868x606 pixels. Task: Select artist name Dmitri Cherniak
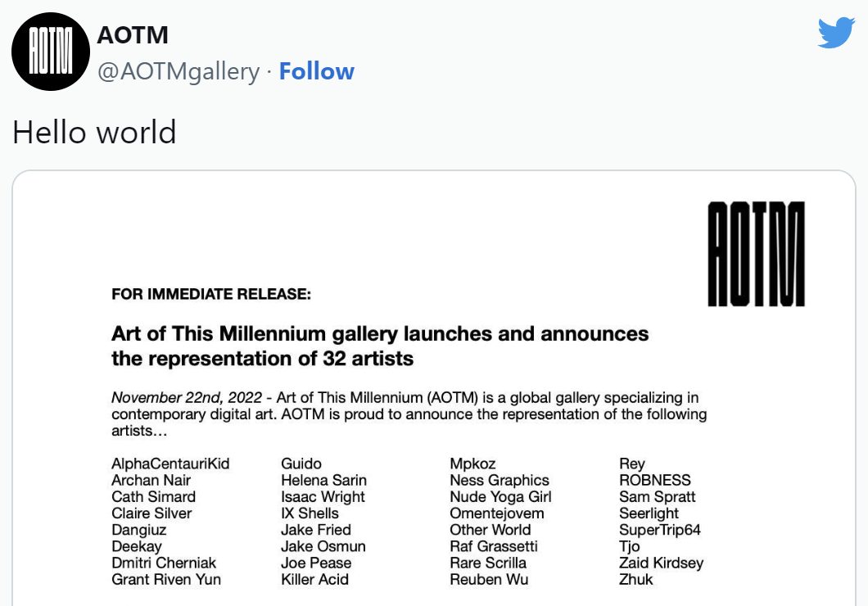[164, 563]
